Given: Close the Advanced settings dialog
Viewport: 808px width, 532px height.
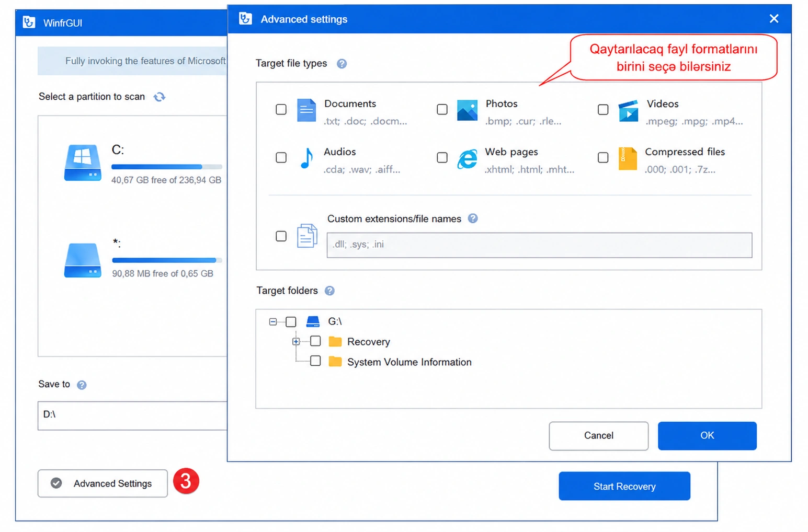Looking at the screenshot, I should pos(774,19).
